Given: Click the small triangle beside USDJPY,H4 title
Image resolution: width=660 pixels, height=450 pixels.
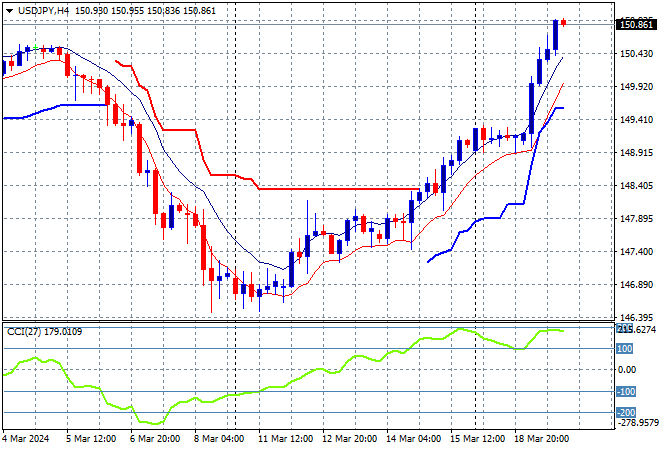Looking at the screenshot, I should tap(6, 9).
